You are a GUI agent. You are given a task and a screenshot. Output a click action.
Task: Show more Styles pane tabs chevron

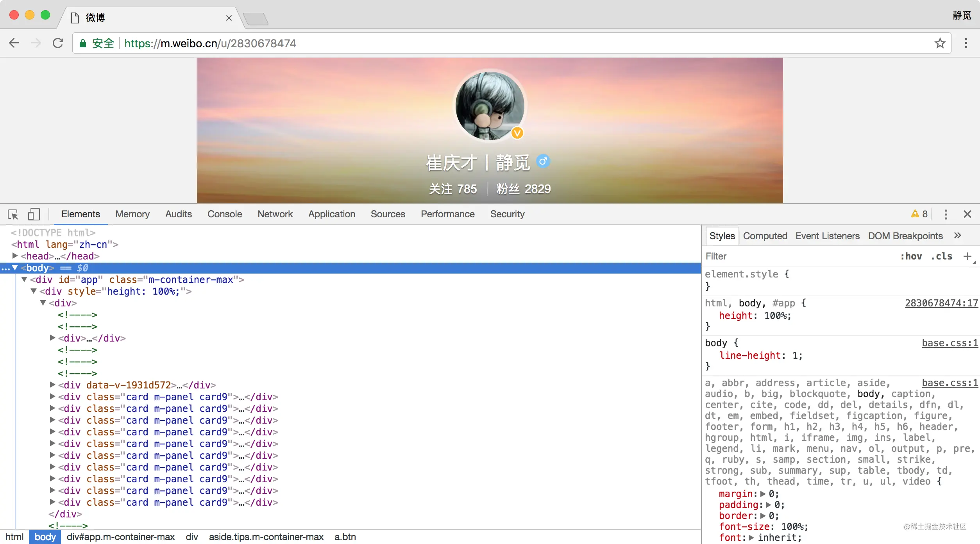point(957,235)
